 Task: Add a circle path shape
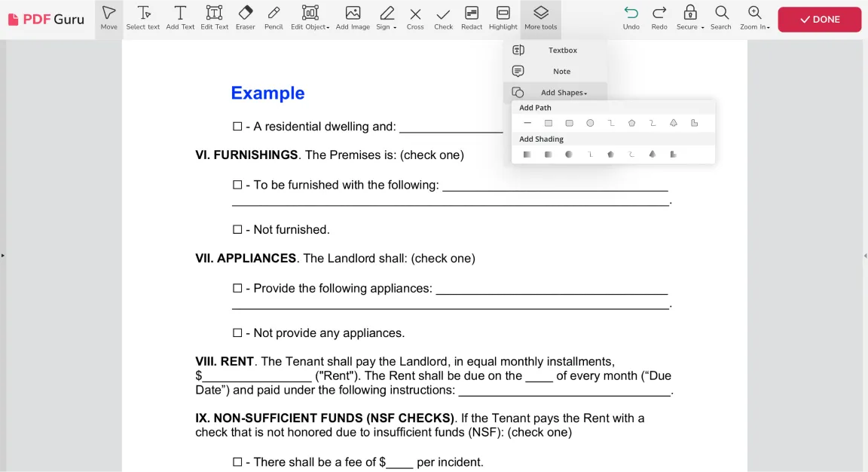[x=590, y=123]
